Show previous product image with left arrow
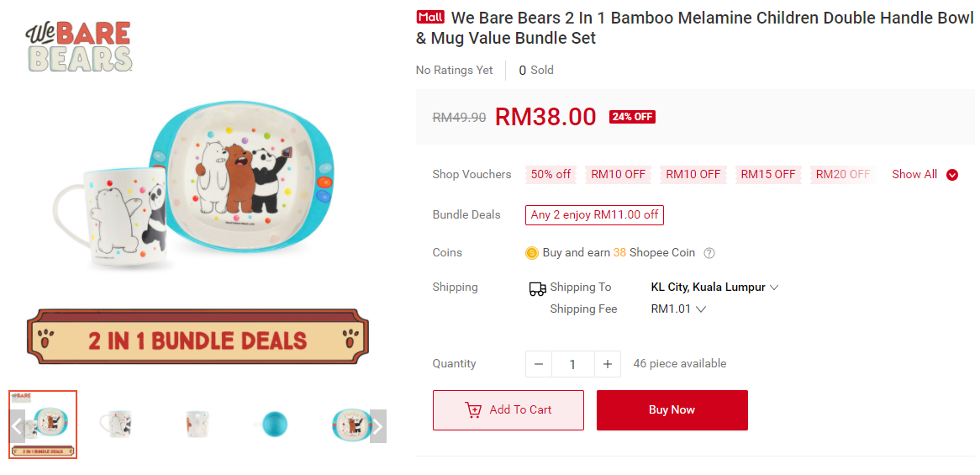This screenshot has width=980, height=475. (17, 426)
